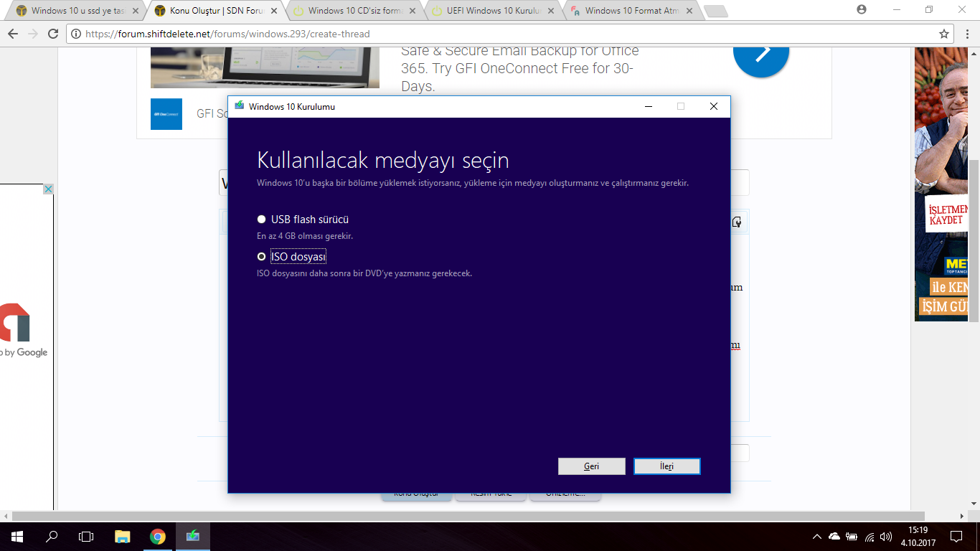This screenshot has width=980, height=551.
Task: Close the 'Windows 10 u ssd ye' tab
Action: coord(136,11)
